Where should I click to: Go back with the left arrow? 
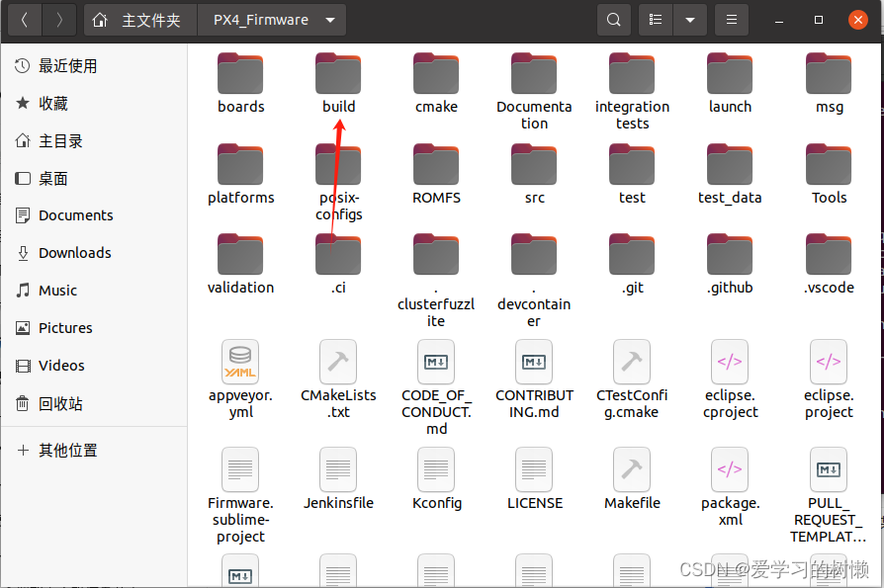25,20
